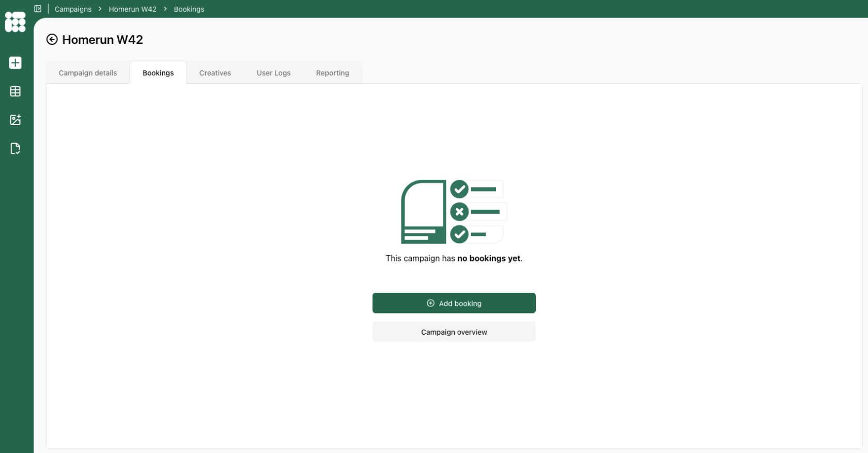Switch to the Campaign details tab

pyautogui.click(x=88, y=73)
